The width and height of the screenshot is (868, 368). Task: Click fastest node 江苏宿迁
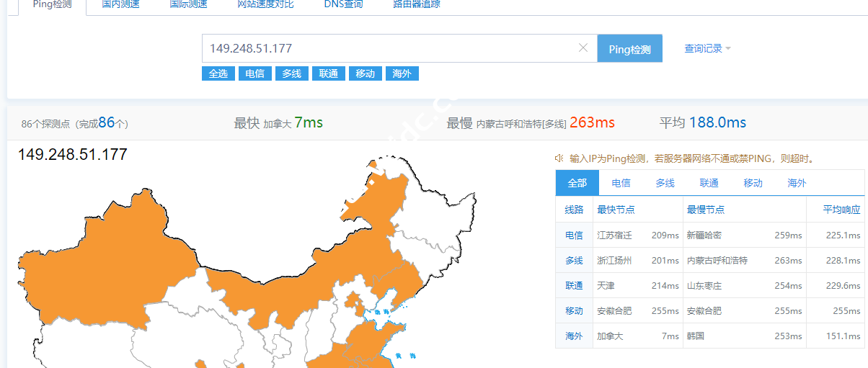click(x=614, y=235)
